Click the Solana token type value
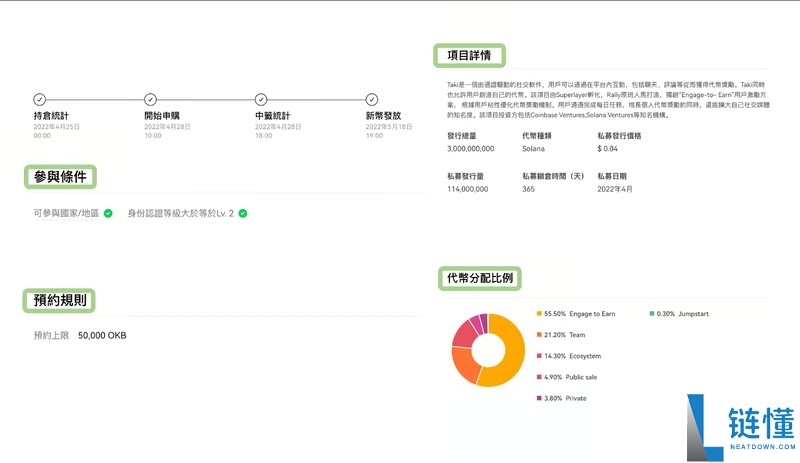800x463 pixels. pyautogui.click(x=533, y=149)
